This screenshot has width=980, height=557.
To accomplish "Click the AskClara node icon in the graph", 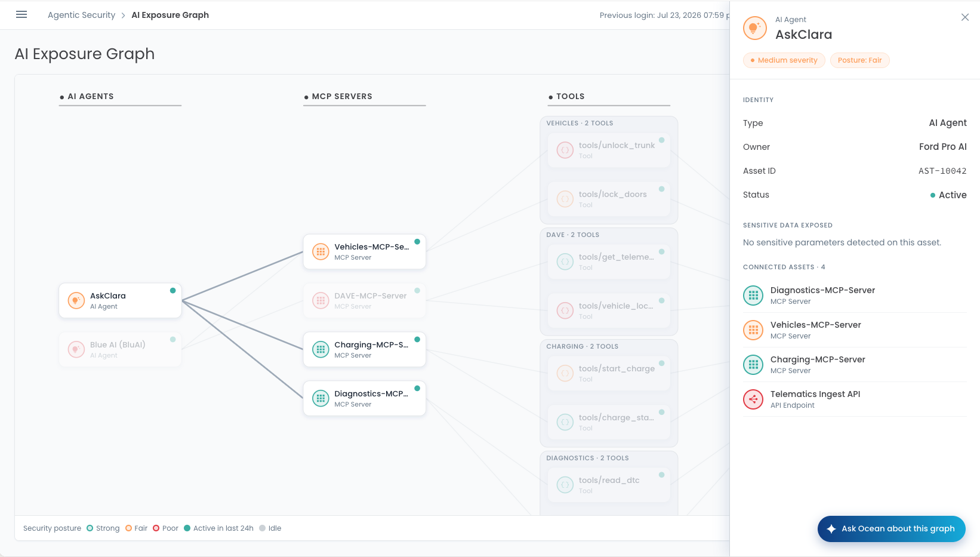I will click(76, 300).
